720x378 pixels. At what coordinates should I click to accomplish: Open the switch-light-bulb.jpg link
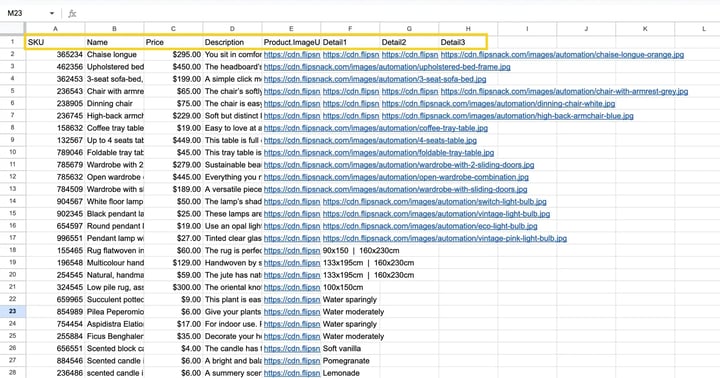tap(434, 201)
